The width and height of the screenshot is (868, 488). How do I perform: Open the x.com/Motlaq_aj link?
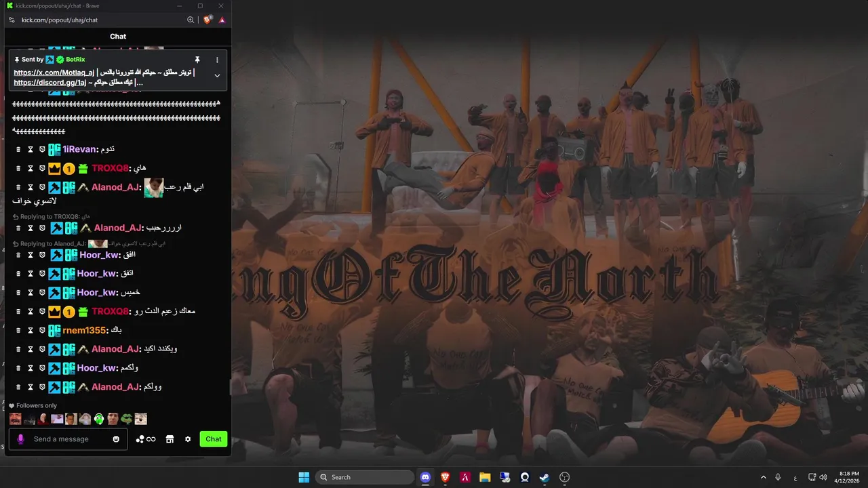pos(54,73)
